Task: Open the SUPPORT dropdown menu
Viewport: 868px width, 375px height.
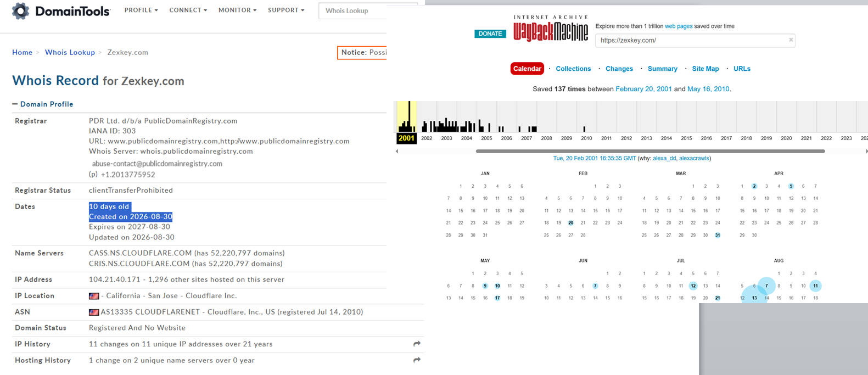Action: (286, 10)
